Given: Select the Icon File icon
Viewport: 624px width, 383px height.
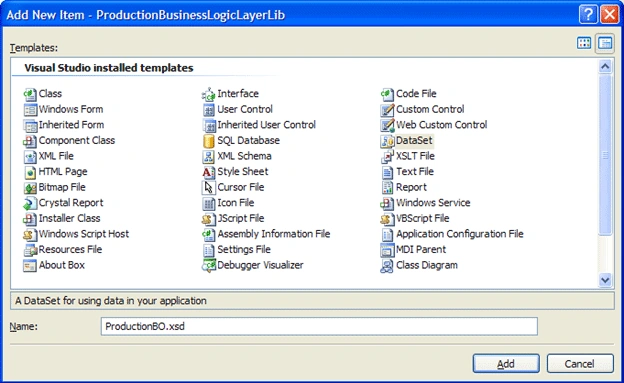Looking at the screenshot, I should pyautogui.click(x=209, y=203).
